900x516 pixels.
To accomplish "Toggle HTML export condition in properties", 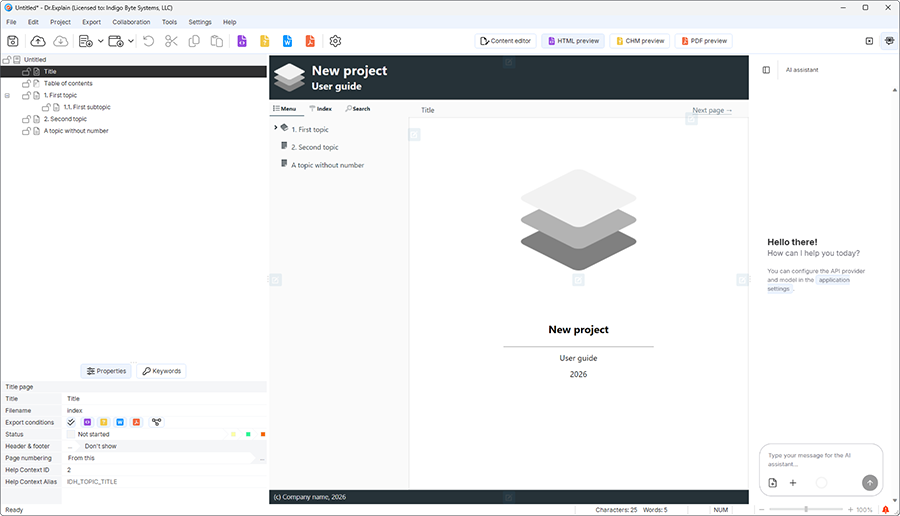I will tap(87, 422).
